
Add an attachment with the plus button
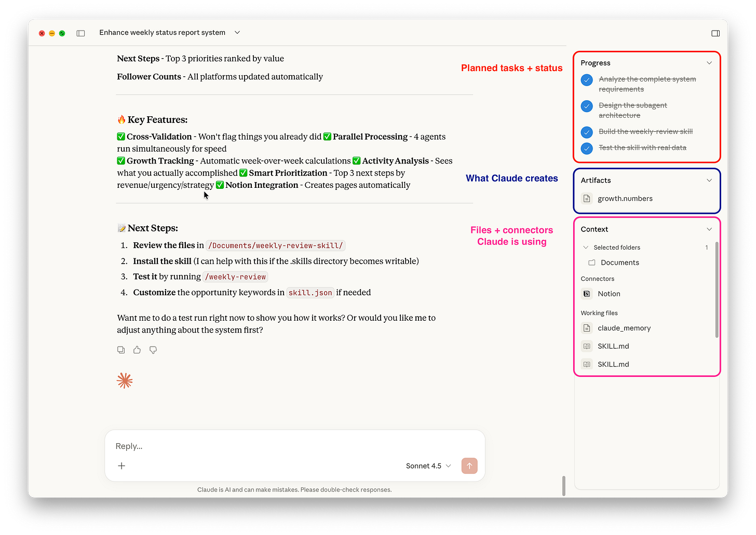(x=122, y=465)
